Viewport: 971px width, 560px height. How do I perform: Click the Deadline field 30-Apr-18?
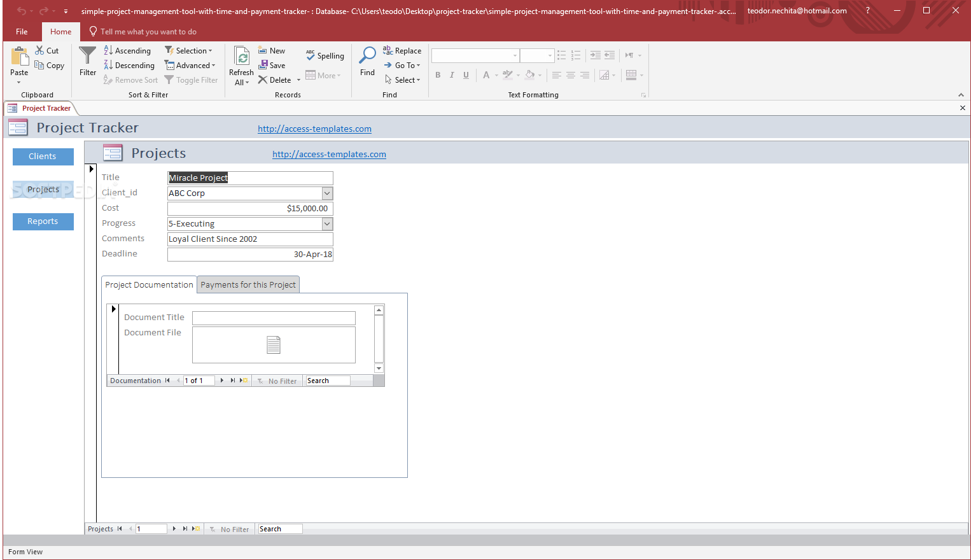(250, 254)
